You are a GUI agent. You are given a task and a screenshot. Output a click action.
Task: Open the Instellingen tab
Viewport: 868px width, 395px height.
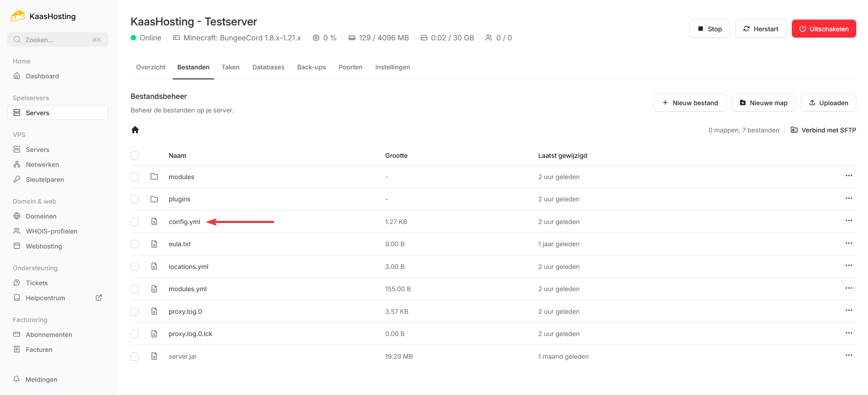[392, 67]
